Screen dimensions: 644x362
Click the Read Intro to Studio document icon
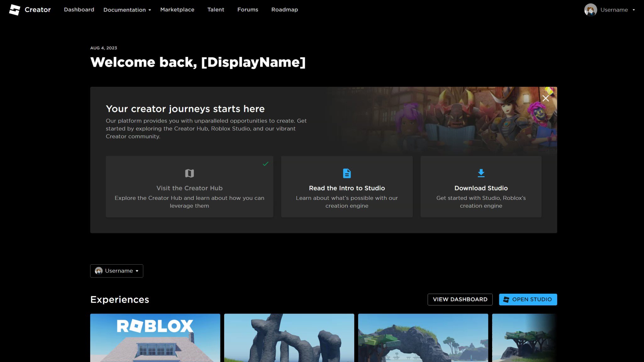[x=347, y=173]
